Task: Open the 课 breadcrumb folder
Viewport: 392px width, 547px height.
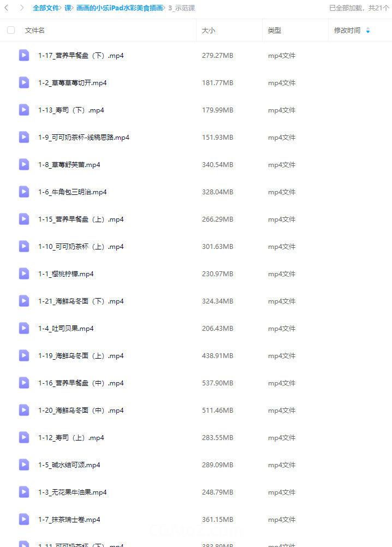Action: [x=68, y=8]
